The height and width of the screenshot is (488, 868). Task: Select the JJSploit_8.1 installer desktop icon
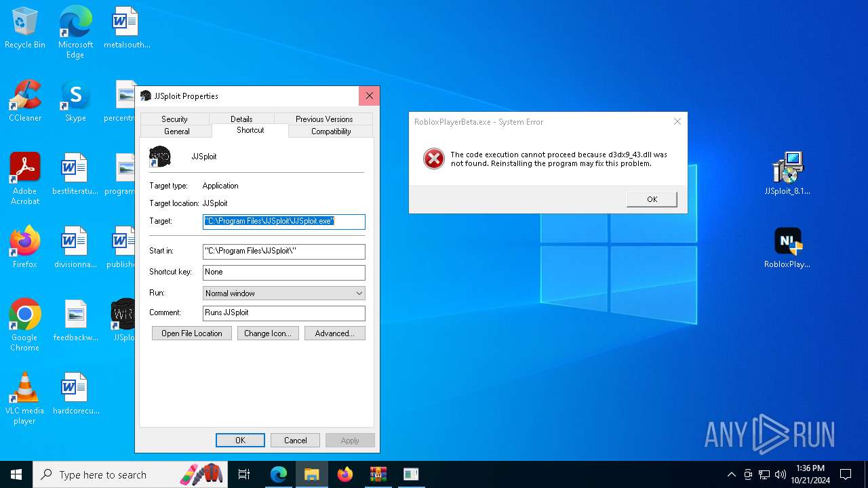[787, 174]
